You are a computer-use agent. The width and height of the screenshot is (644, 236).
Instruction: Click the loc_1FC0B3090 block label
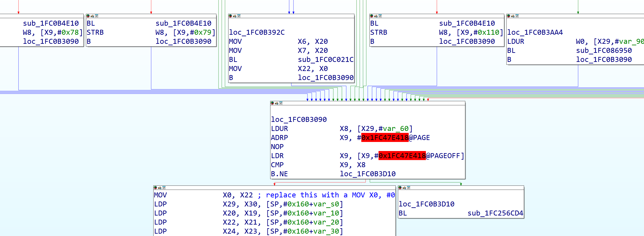pyautogui.click(x=299, y=120)
